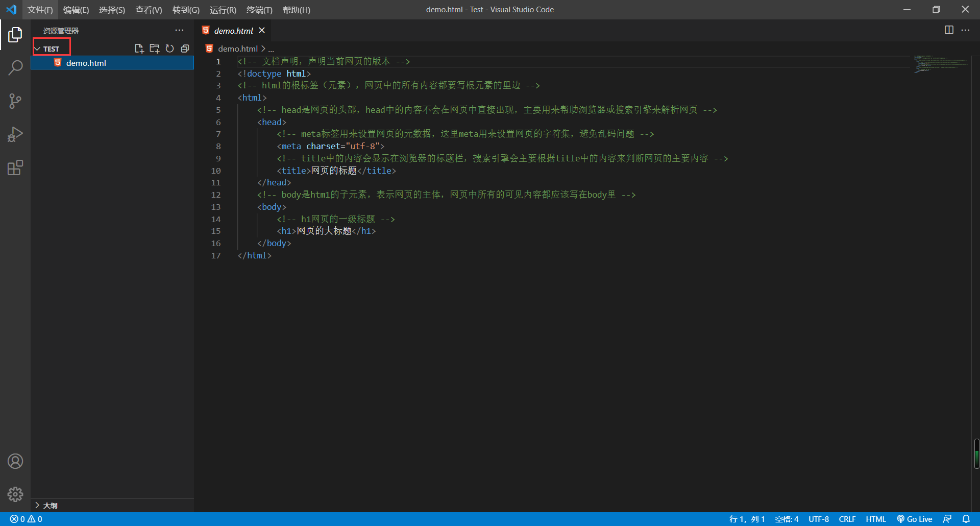The image size is (980, 526).
Task: Open the 运行(R) menu
Action: pyautogui.click(x=223, y=10)
